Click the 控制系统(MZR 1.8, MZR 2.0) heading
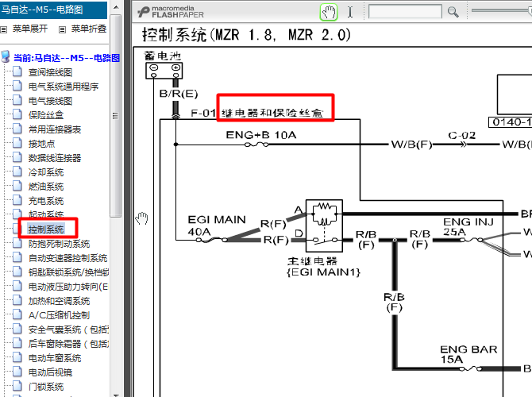The width and height of the screenshot is (532, 397). (x=246, y=35)
